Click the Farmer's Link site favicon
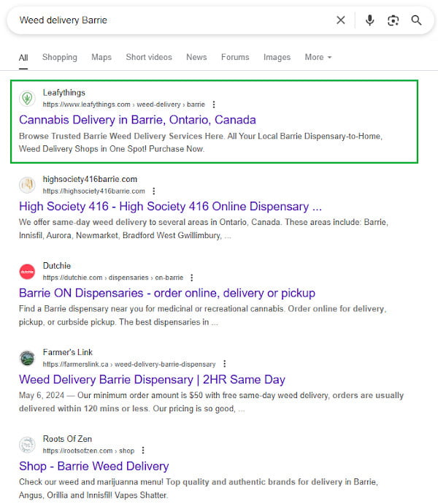The image size is (438, 504). 27,358
